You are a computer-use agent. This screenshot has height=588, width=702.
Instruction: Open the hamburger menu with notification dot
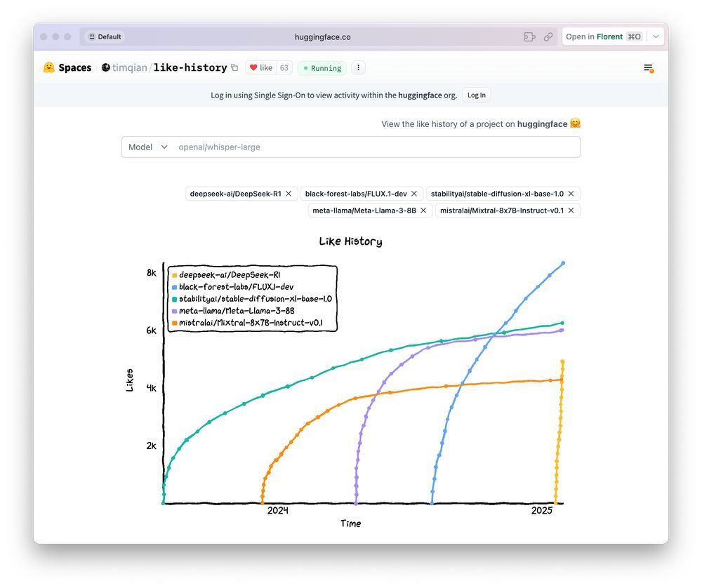point(648,68)
